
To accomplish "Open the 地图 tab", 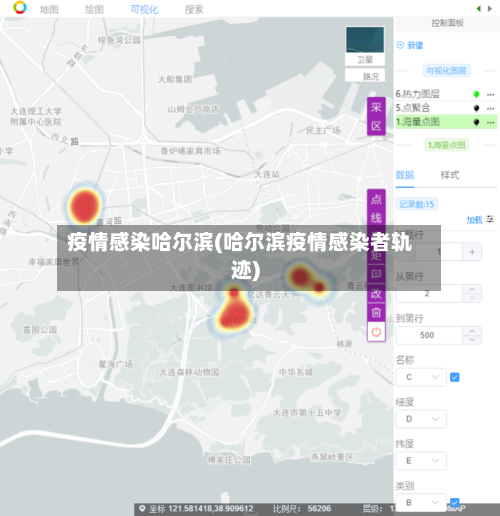I will (x=49, y=9).
